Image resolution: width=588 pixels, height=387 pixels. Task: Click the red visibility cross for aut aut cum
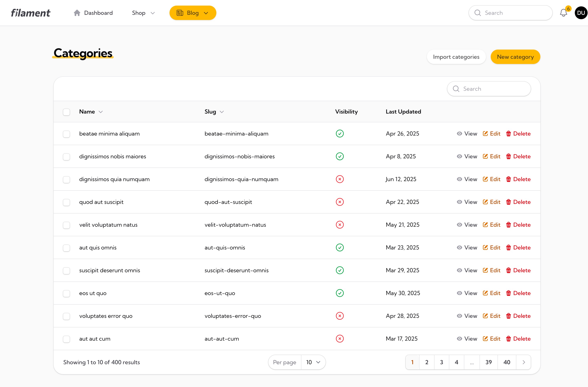(x=340, y=339)
